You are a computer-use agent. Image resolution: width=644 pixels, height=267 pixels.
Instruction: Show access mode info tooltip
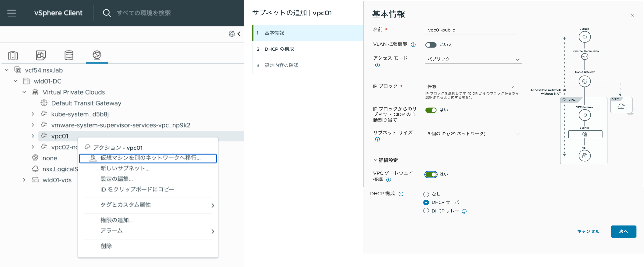point(378,65)
